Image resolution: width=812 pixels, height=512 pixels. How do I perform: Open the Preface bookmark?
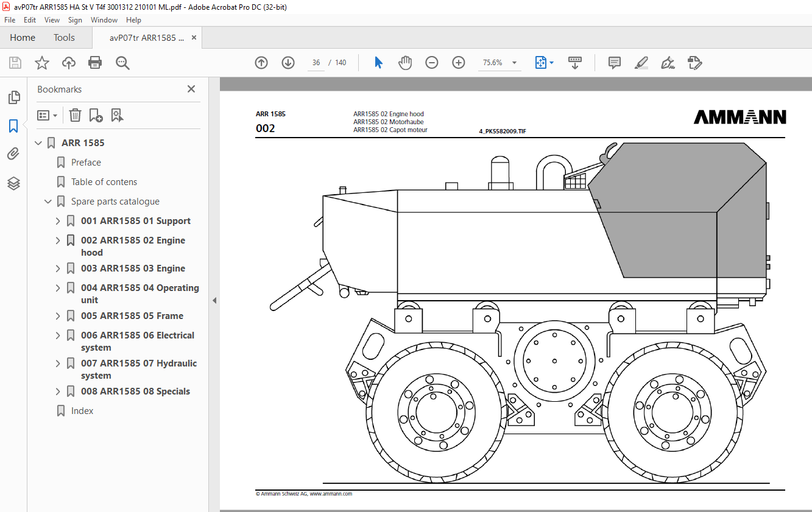tap(86, 163)
